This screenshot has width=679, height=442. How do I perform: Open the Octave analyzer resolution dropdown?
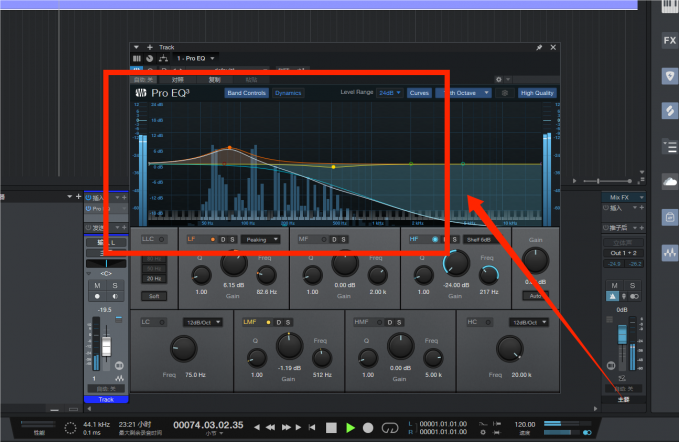coord(463,93)
